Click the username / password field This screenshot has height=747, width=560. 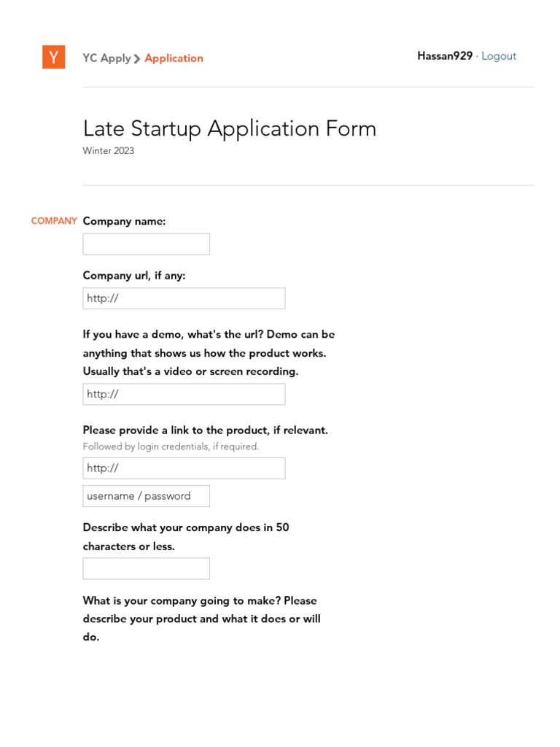146,496
